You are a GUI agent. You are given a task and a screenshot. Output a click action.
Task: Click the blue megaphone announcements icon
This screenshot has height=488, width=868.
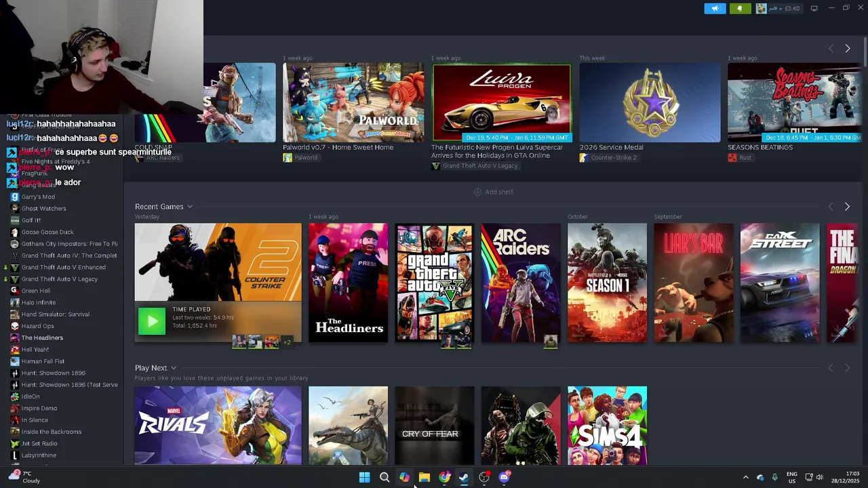(715, 8)
